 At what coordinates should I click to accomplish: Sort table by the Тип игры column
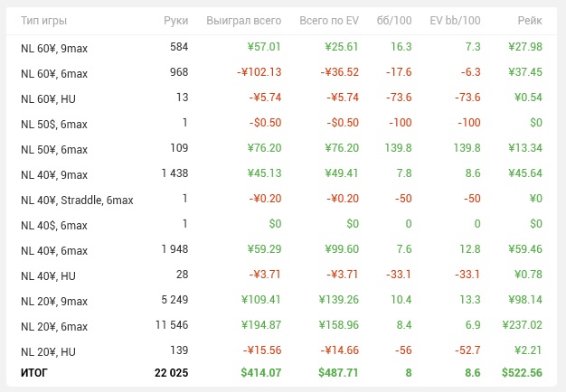[44, 21]
